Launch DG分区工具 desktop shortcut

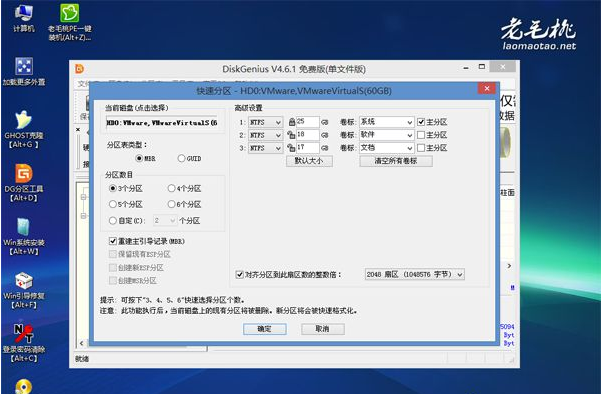[24, 183]
